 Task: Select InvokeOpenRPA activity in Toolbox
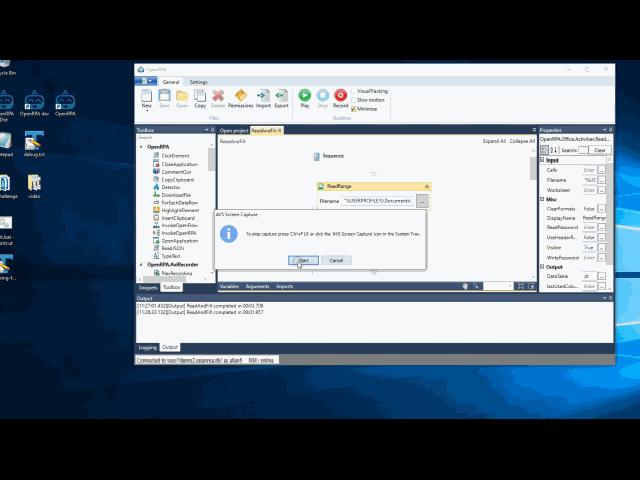point(179,233)
